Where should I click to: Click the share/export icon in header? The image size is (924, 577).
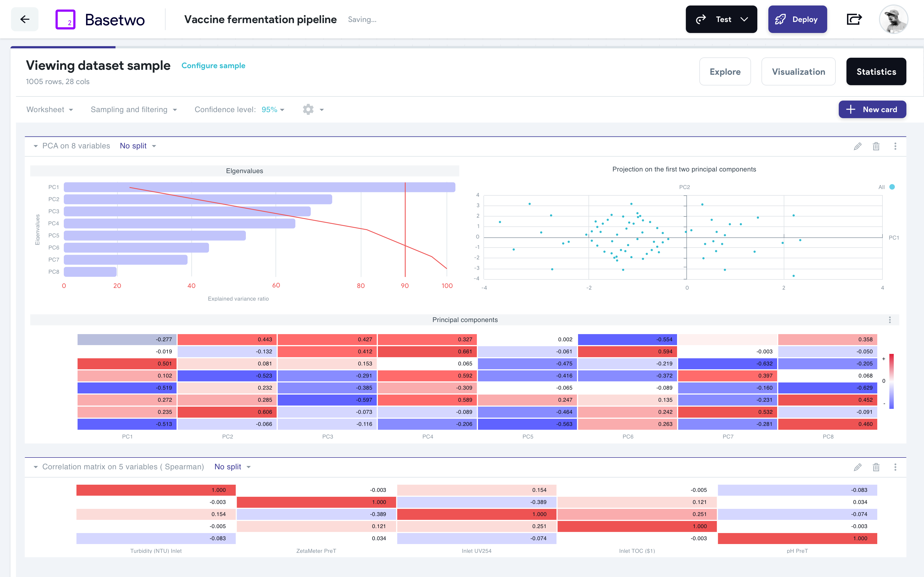(854, 20)
